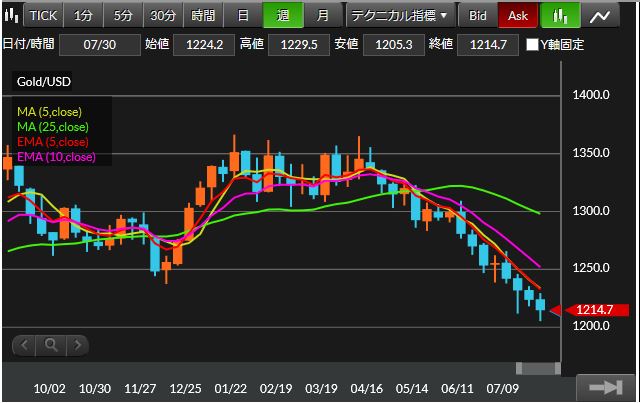Click the 04/16 date axis label
The height and width of the screenshot is (403, 640).
tap(367, 388)
